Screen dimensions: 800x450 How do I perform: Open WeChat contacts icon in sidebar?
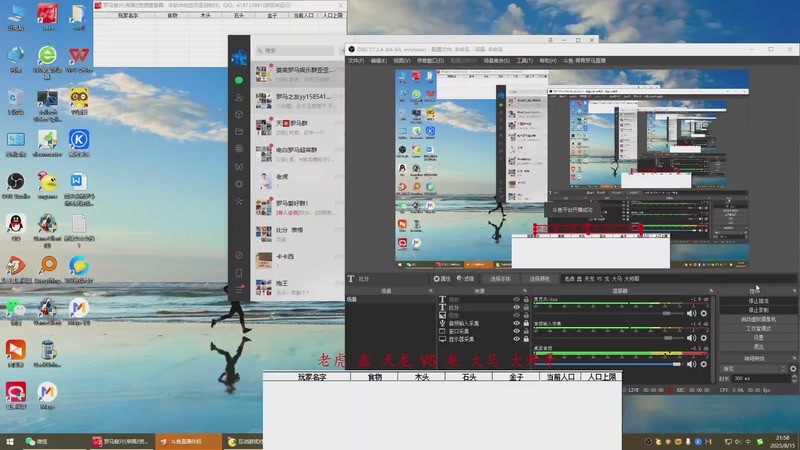(239, 97)
